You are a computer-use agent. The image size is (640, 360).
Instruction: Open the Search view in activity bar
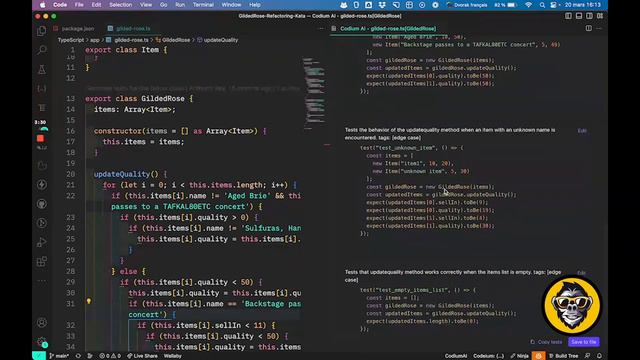[42, 50]
